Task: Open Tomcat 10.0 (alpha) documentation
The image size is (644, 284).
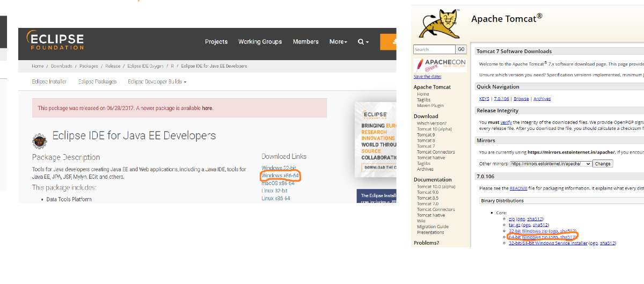Action: pos(436,187)
